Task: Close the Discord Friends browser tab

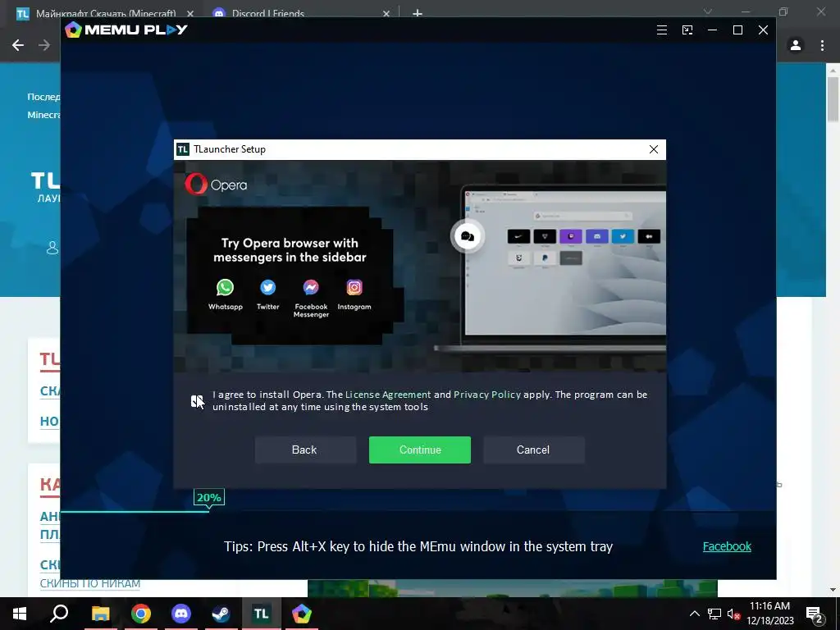Action: click(x=386, y=13)
